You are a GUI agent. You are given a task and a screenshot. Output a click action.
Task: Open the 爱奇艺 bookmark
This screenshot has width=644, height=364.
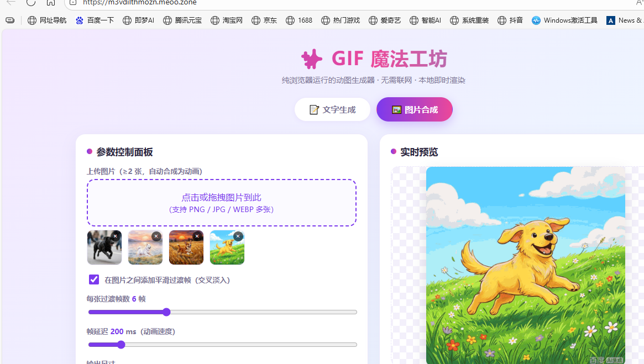[384, 20]
